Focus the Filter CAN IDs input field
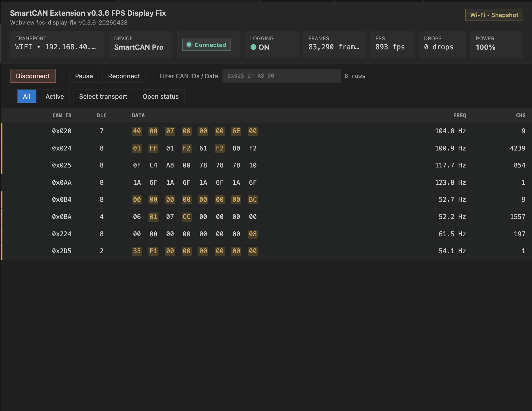532x411 pixels. pyautogui.click(x=281, y=76)
